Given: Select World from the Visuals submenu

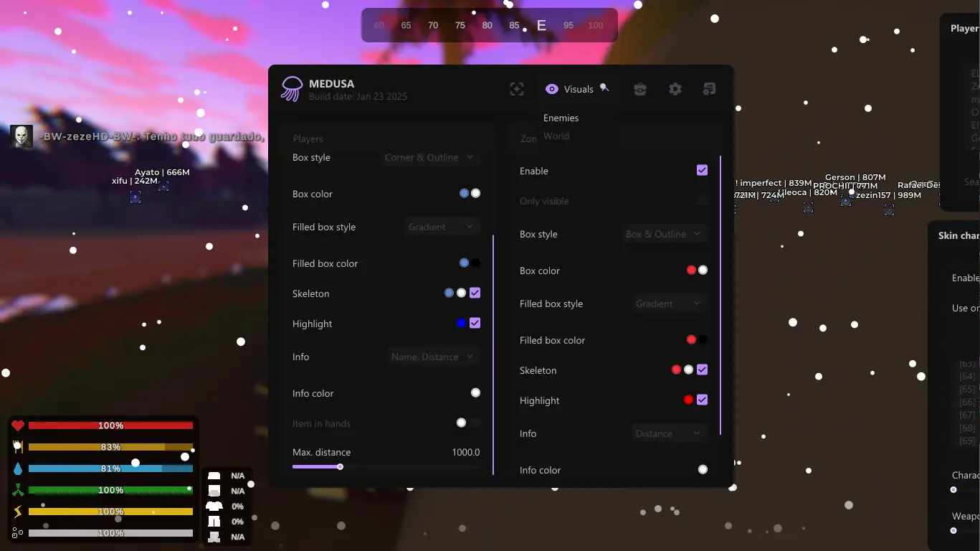Looking at the screenshot, I should pyautogui.click(x=556, y=136).
